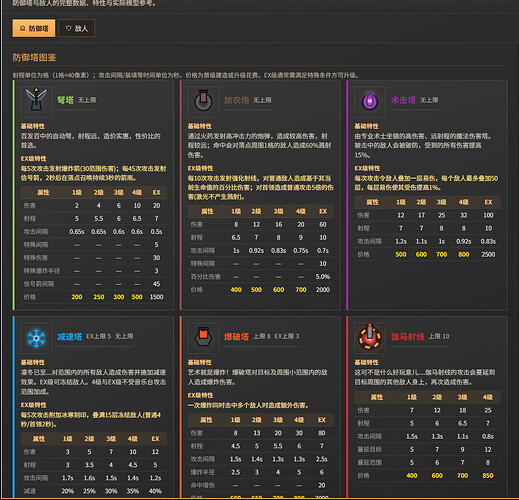Click the red 伽马射线 tower icon

[x=370, y=338]
